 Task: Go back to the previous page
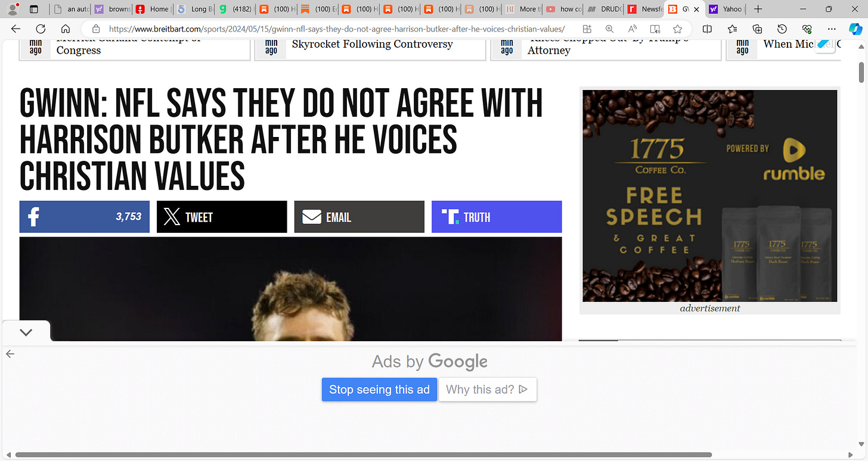(15, 29)
